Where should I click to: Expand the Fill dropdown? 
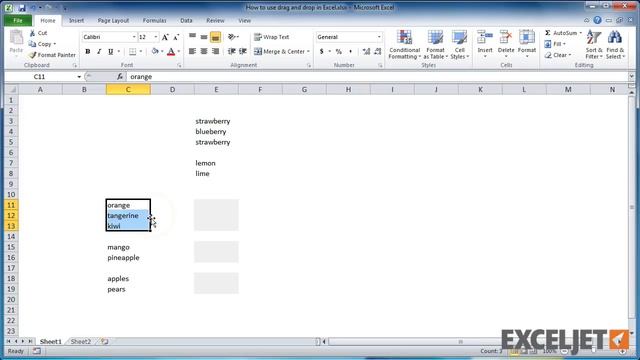pyautogui.click(x=564, y=44)
